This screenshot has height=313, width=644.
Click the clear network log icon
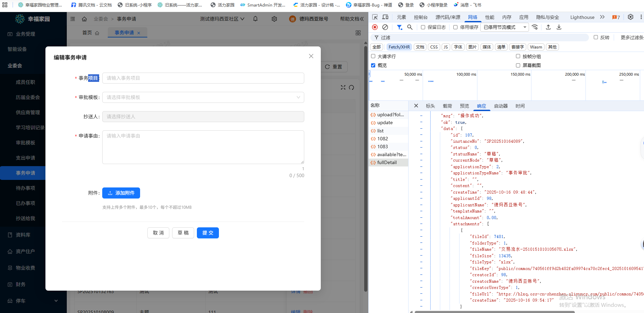(x=385, y=27)
